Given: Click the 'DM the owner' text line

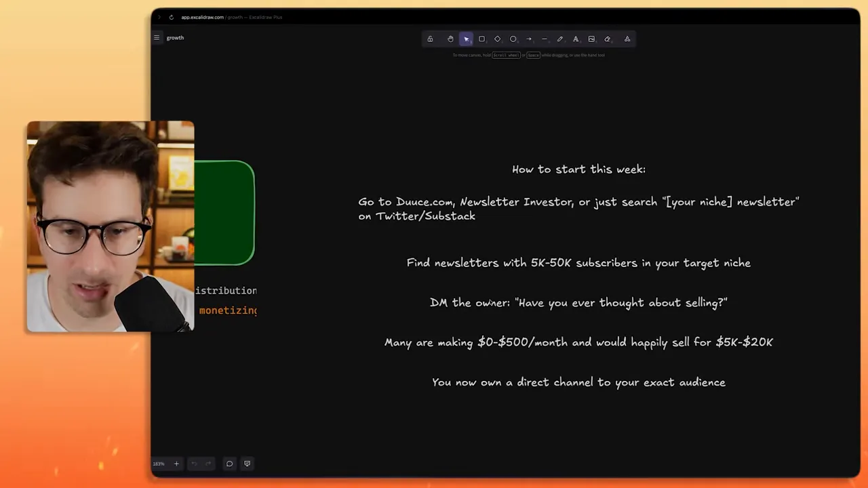Looking at the screenshot, I should click(x=578, y=303).
